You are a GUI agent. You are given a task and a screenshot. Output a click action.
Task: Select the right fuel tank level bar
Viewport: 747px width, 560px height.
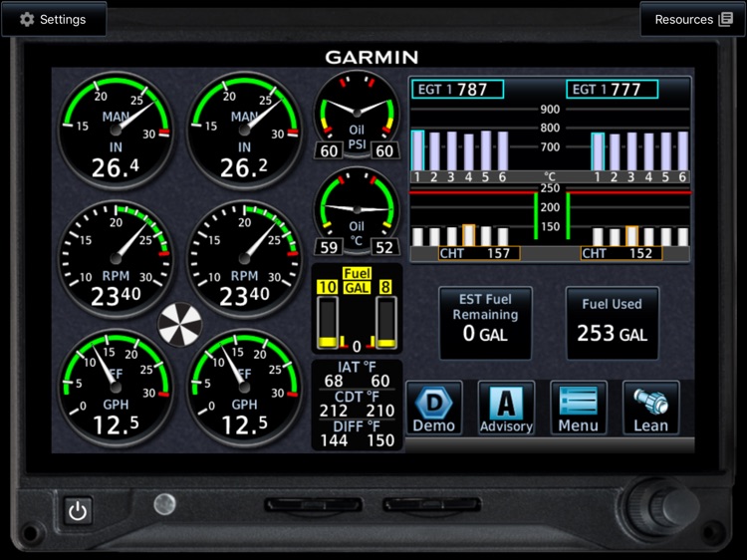click(386, 322)
